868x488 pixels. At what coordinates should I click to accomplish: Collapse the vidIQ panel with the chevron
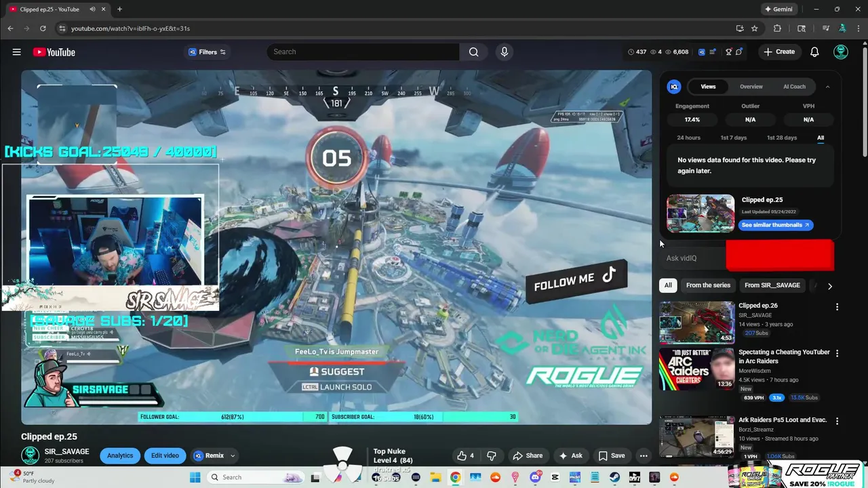pyautogui.click(x=827, y=87)
